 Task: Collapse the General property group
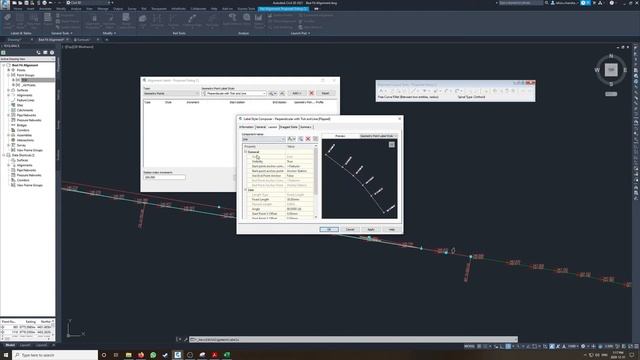tap(246, 152)
